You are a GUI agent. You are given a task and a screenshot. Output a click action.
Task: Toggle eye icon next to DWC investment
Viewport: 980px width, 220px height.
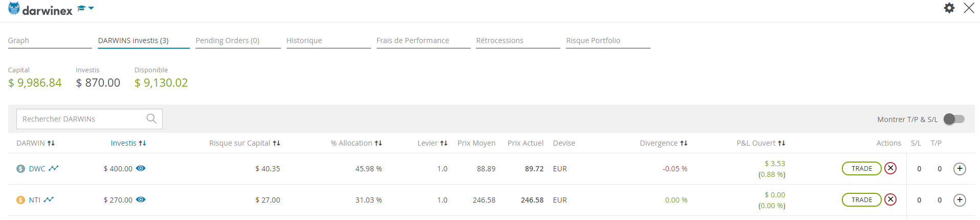pos(141,168)
